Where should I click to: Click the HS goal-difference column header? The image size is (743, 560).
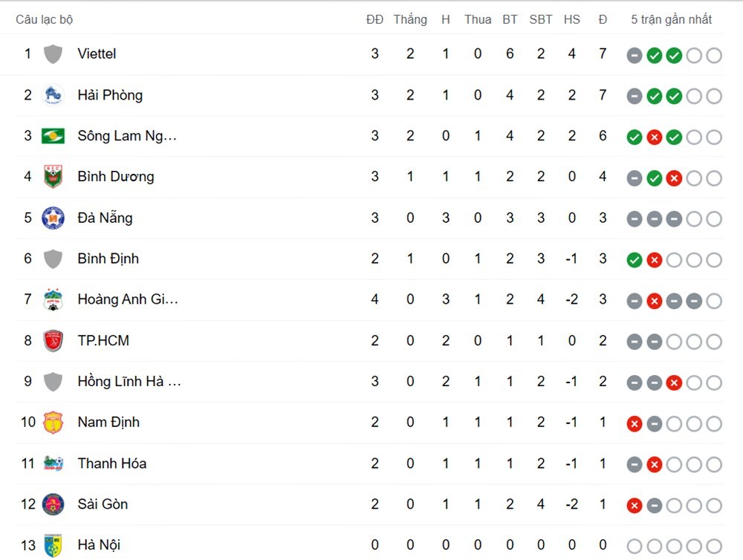click(x=572, y=19)
